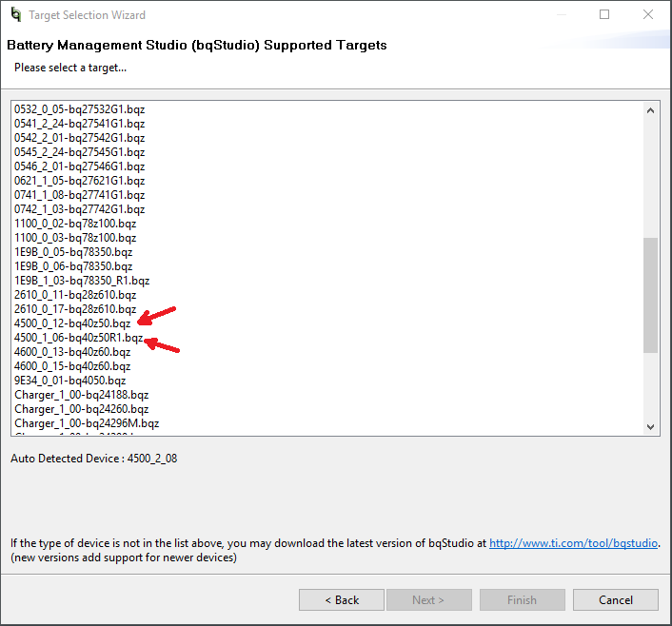Select 0741_1_08-bq27741G1.bqz target
This screenshot has height=626, width=672.
(x=80, y=195)
